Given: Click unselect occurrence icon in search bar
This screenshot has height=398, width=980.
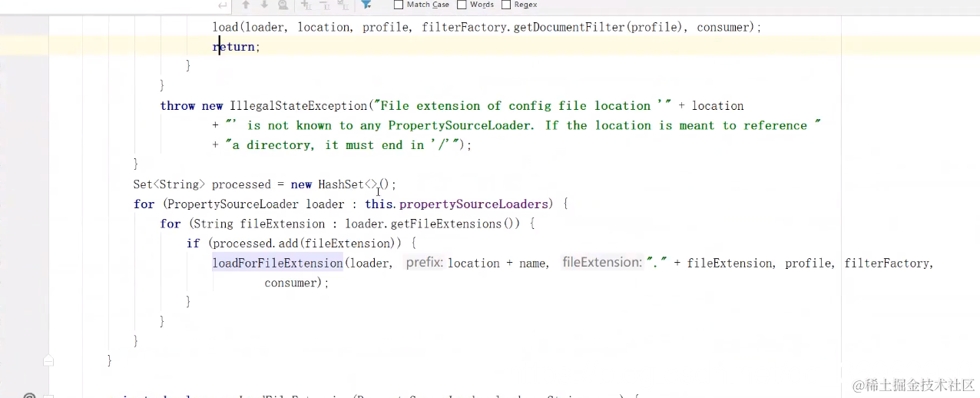Looking at the screenshot, I should [x=324, y=5].
